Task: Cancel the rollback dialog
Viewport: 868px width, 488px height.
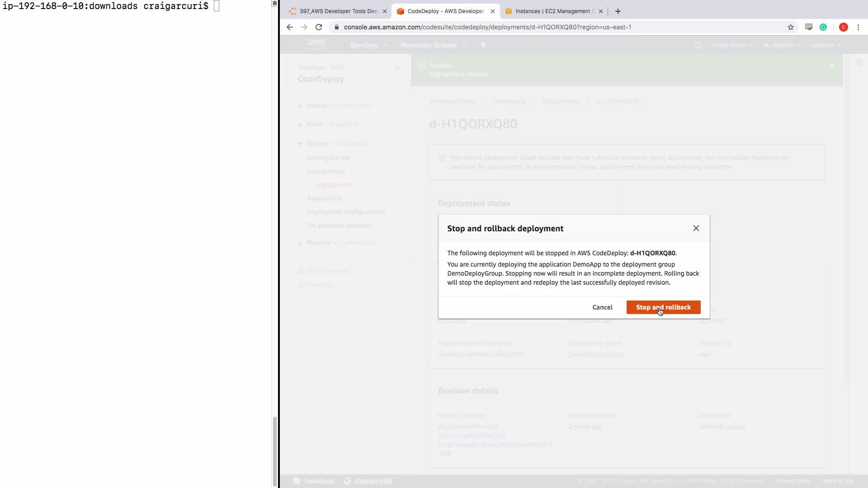Action: [x=602, y=307]
